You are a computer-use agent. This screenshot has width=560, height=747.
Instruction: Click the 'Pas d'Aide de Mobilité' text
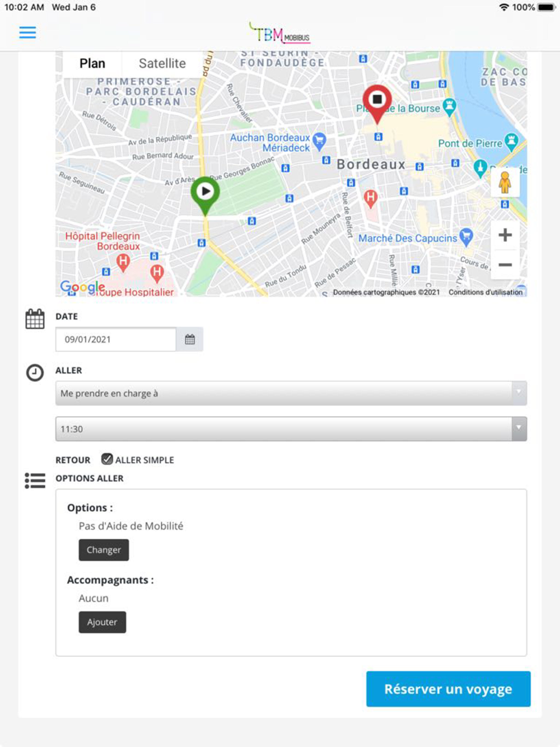(x=131, y=526)
